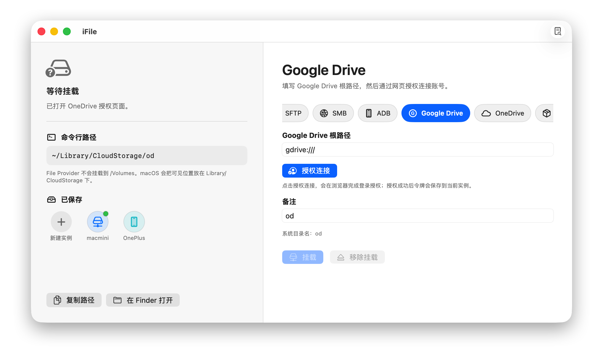
Task: Click the 授权连接 authorize button
Action: click(310, 171)
